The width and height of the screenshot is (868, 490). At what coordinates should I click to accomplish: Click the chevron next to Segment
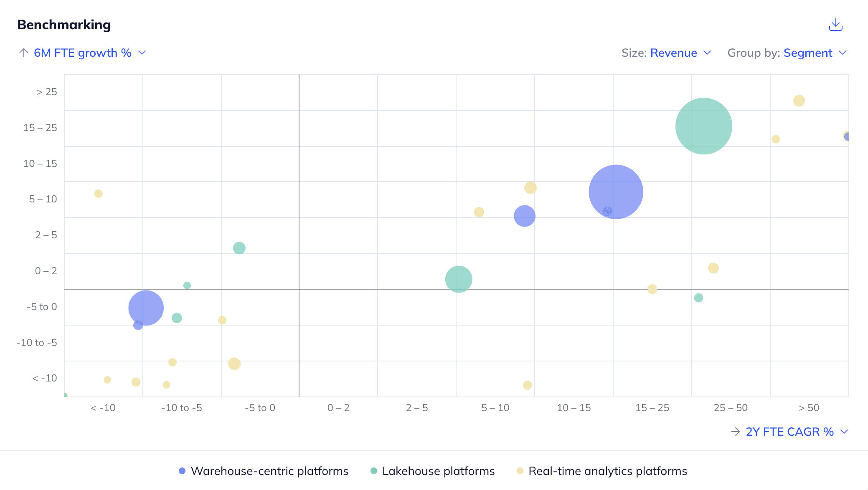coord(843,53)
